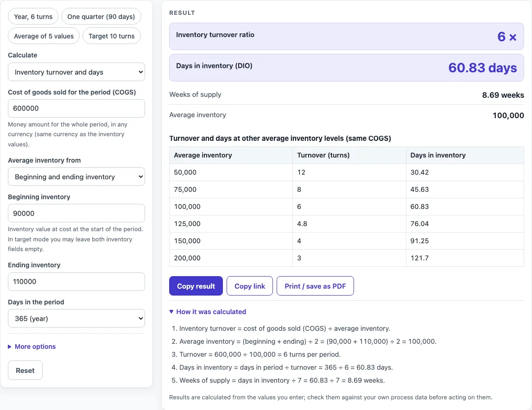This screenshot has height=410, width=532.
Task: Click the '200,000' table cell
Action: (231, 258)
